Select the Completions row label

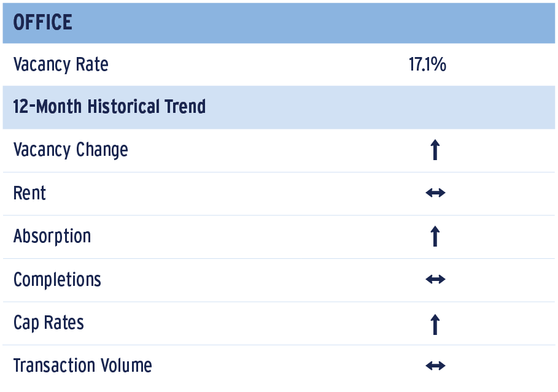57,280
